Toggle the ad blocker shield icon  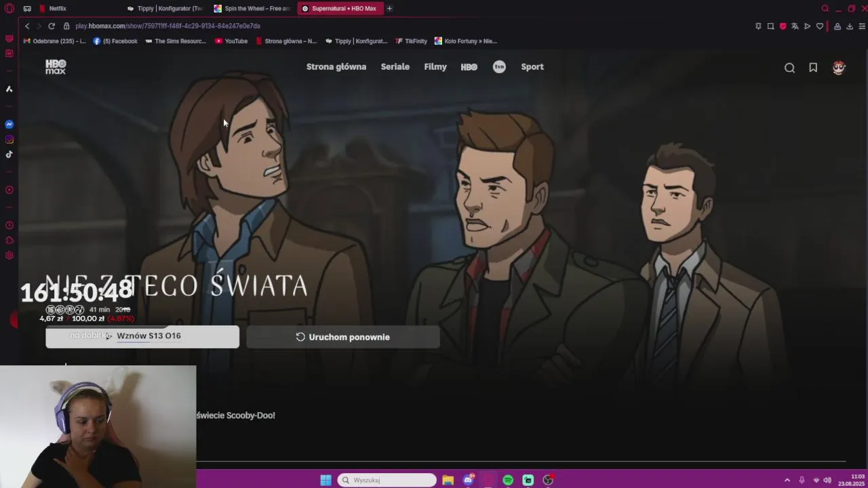pos(783,26)
